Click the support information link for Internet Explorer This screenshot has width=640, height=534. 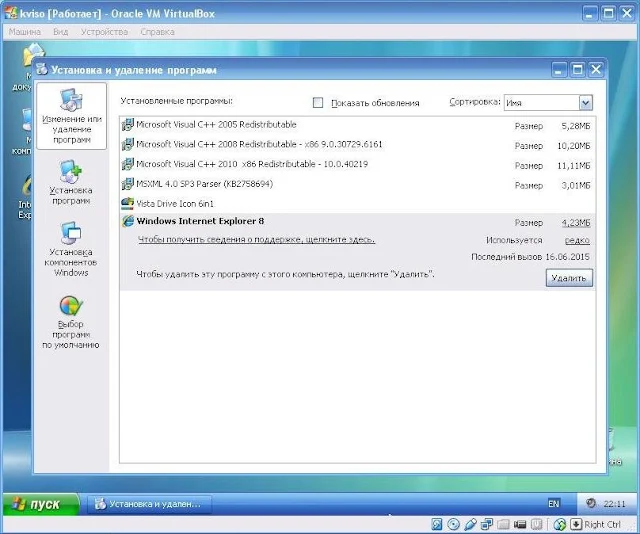click(256, 240)
